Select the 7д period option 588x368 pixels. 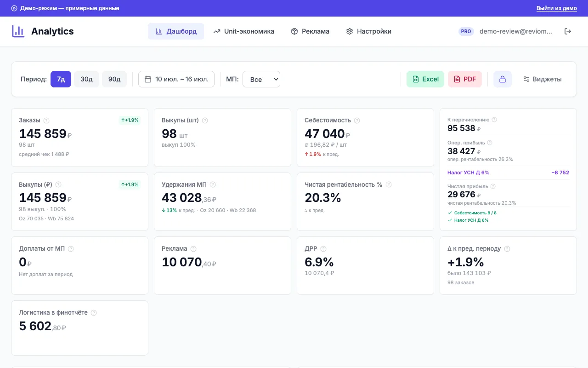coord(61,79)
